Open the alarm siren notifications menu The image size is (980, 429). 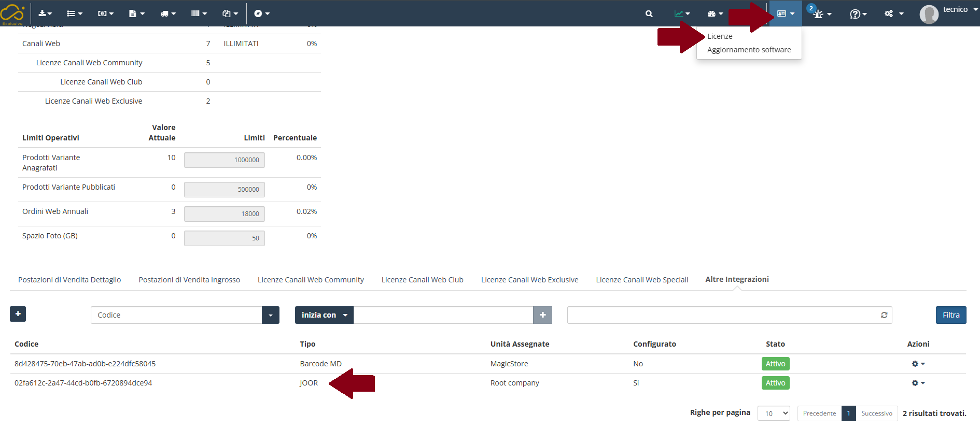click(x=822, y=14)
